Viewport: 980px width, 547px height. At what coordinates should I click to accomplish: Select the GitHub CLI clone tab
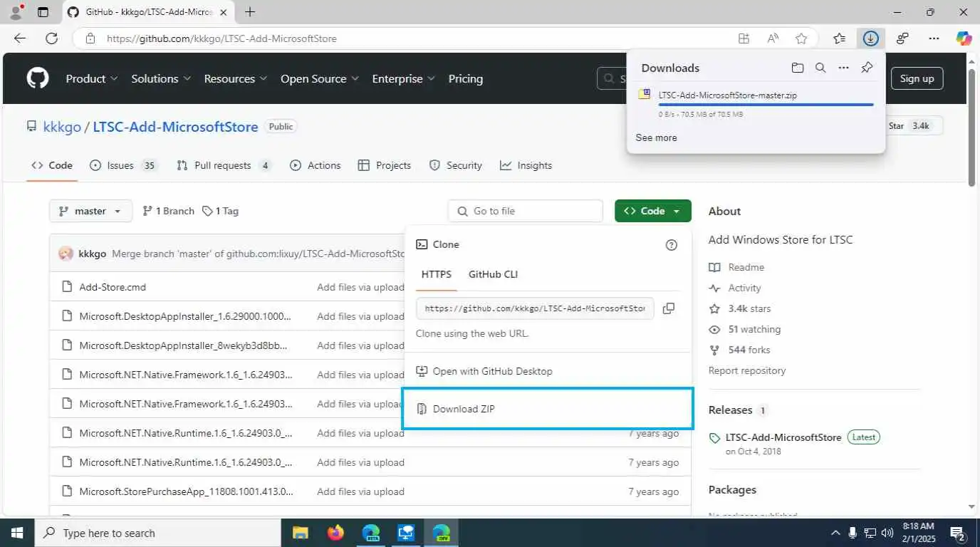[x=493, y=274]
